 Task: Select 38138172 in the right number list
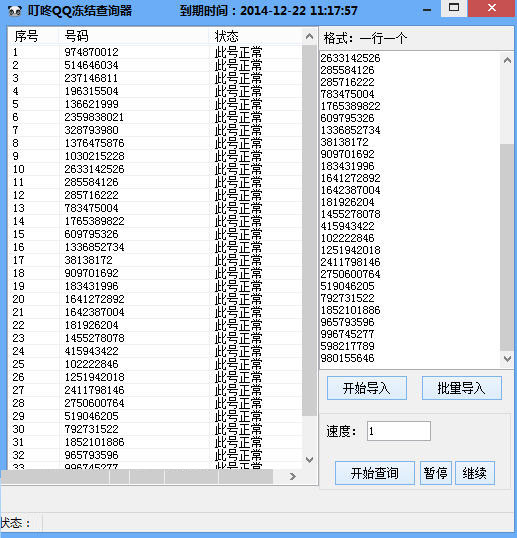[x=344, y=142]
